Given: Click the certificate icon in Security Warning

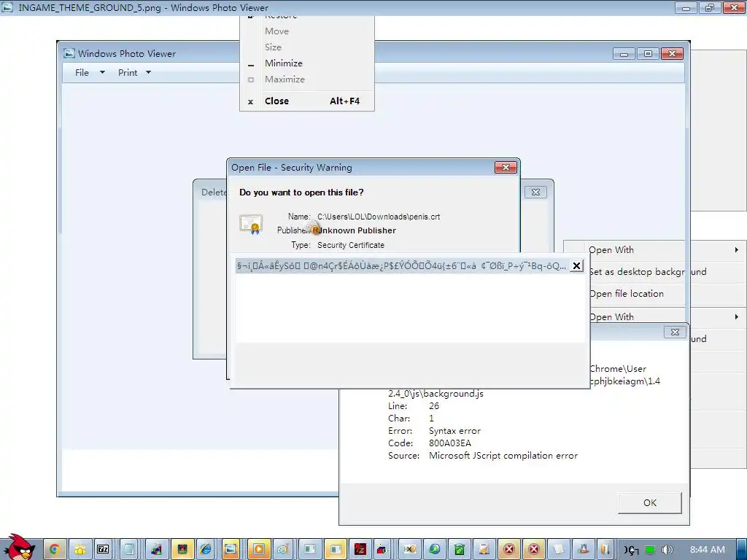Looking at the screenshot, I should [x=251, y=225].
